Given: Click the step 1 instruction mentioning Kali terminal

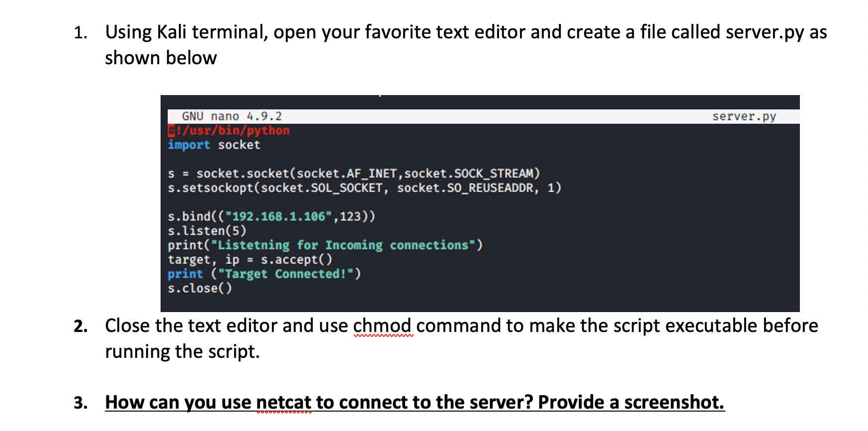Looking at the screenshot, I should pos(466,45).
